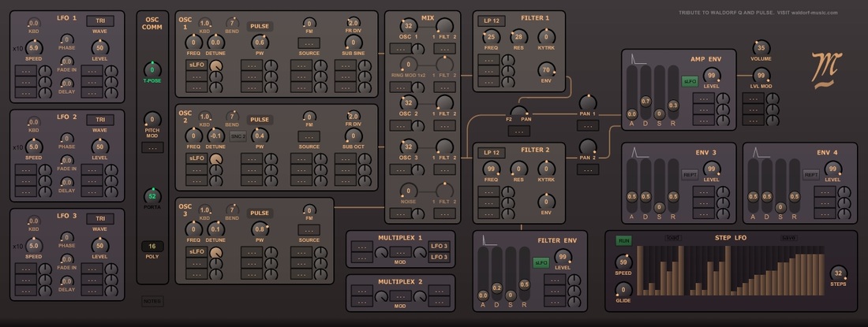This screenshot has width=868, height=327.
Task: Toggle the SNC 2 sync button in OSC 2
Action: [239, 136]
